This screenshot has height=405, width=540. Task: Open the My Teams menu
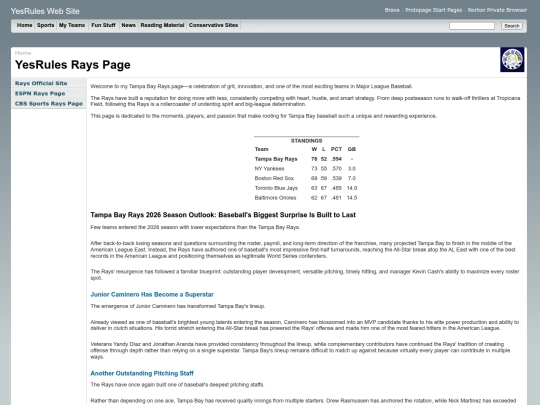pos(72,25)
